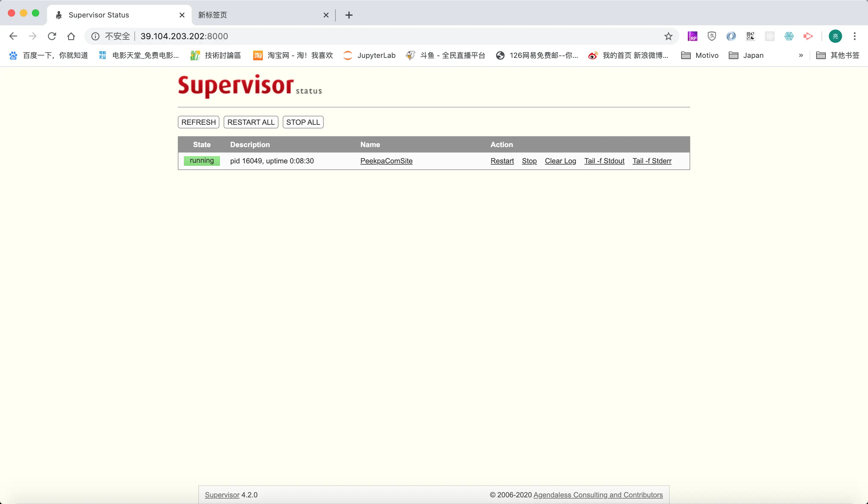
Task: Open the 新浪微博 bookmark
Action: 629,55
